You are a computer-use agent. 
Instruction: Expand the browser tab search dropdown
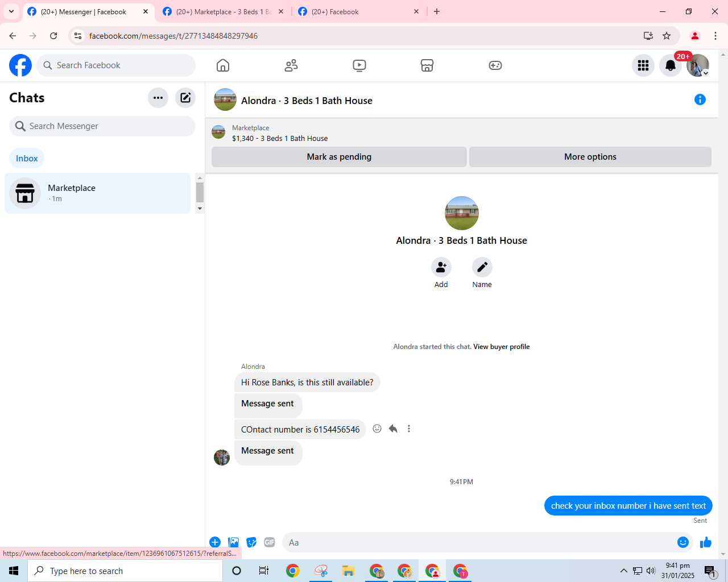[11, 11]
